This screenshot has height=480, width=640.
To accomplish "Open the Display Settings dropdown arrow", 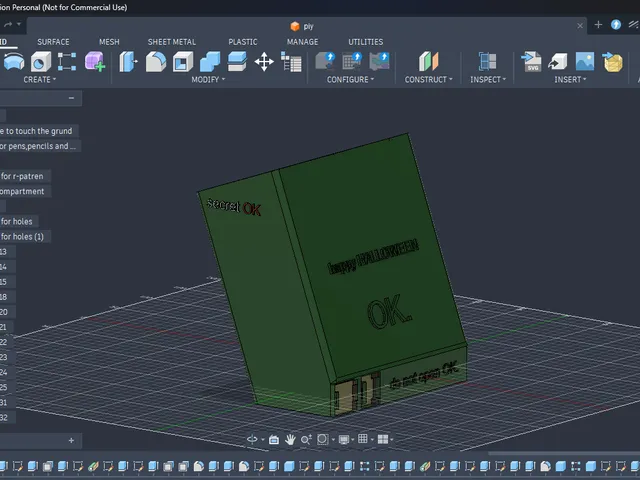I will [353, 440].
